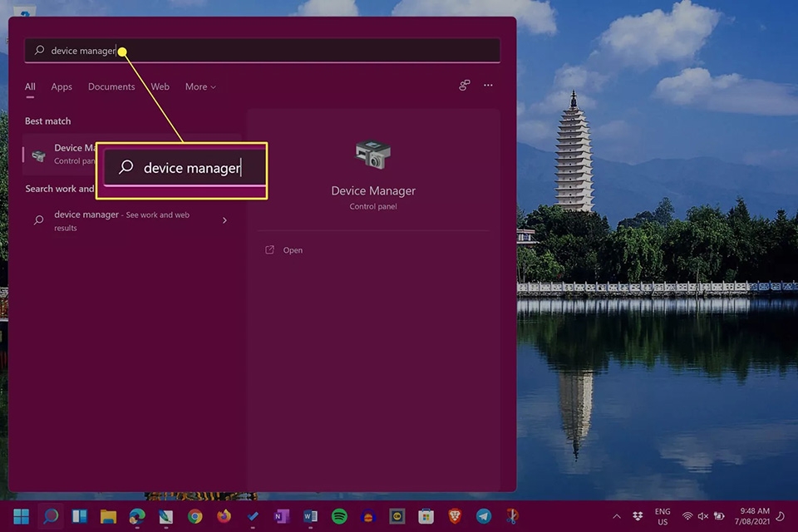Click Open to launch Device Manager
The width and height of the screenshot is (798, 532).
293,249
